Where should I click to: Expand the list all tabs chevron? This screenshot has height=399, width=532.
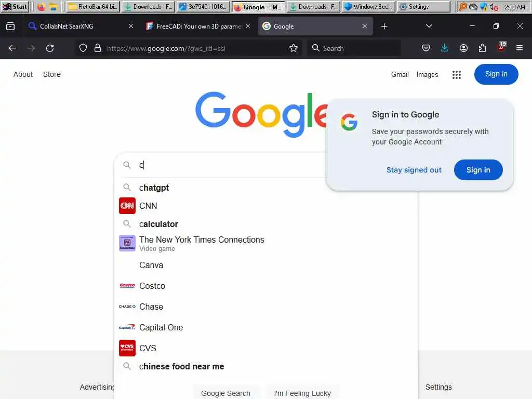point(429,26)
